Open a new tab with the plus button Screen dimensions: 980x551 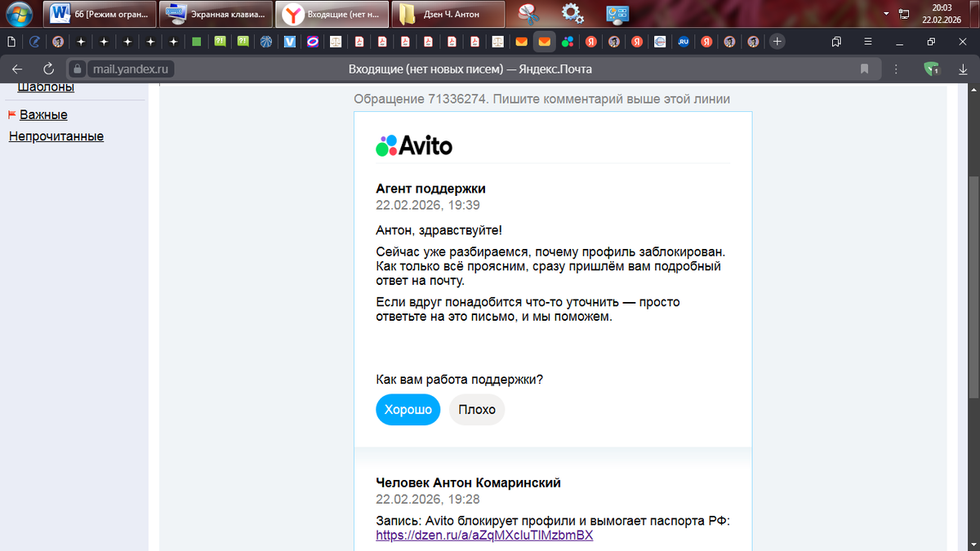point(777,41)
